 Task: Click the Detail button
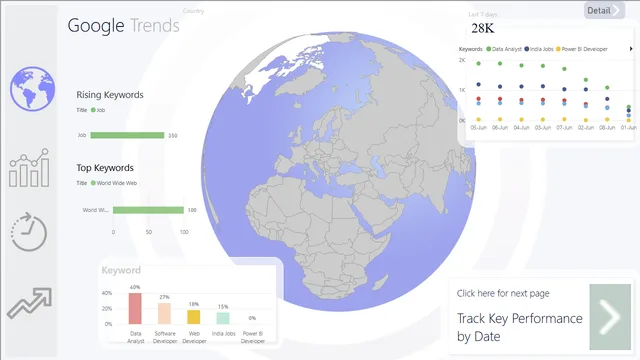tap(604, 11)
